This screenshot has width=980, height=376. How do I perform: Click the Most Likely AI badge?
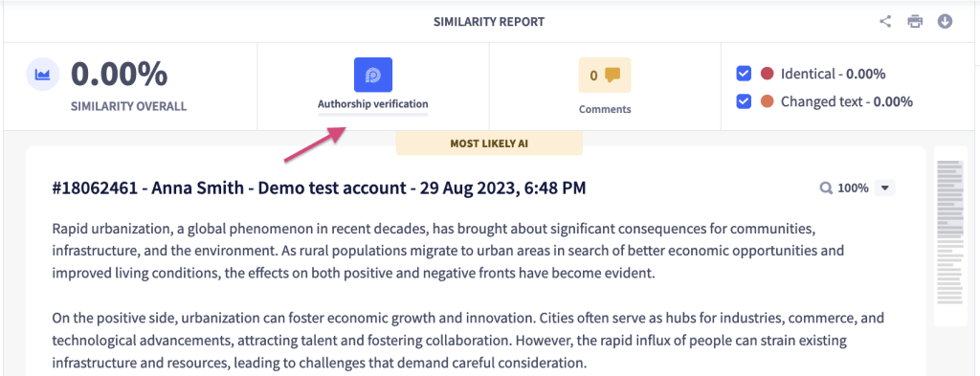click(489, 143)
